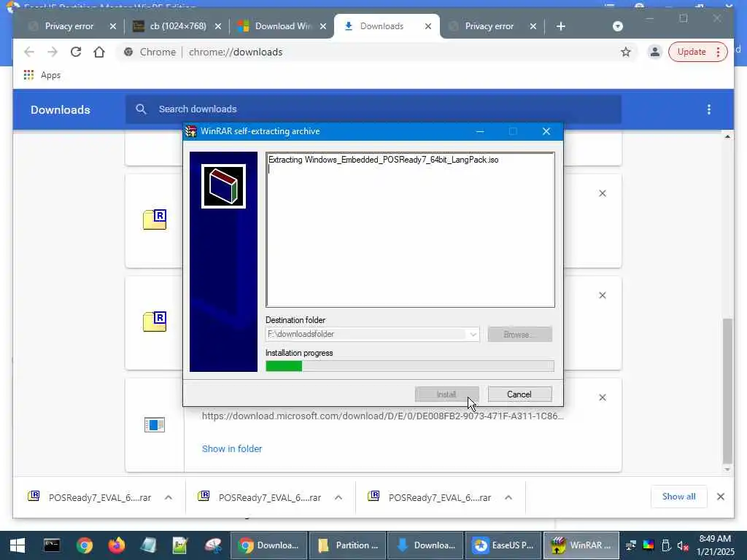747x560 pixels.
Task: Click the downloads page vertical scrollbar
Action: click(x=727, y=391)
